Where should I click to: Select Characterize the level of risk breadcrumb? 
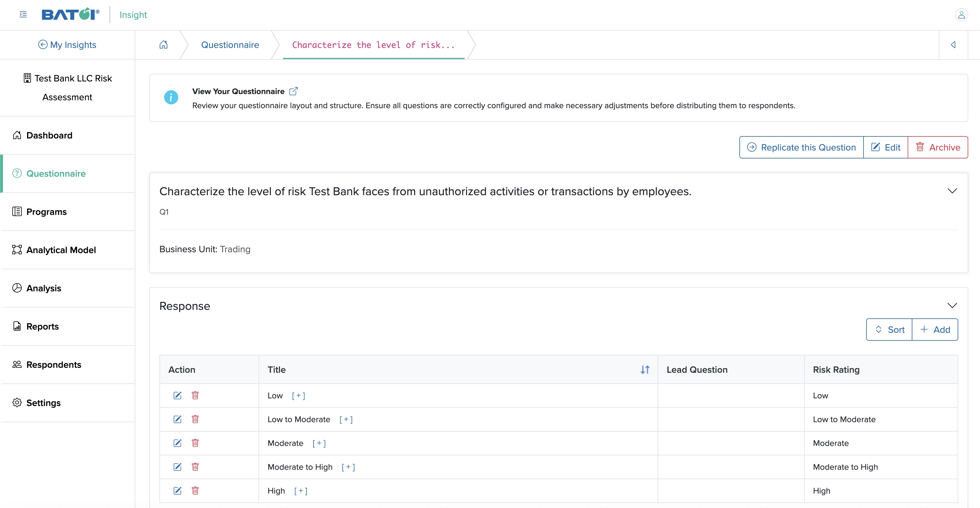pyautogui.click(x=373, y=45)
